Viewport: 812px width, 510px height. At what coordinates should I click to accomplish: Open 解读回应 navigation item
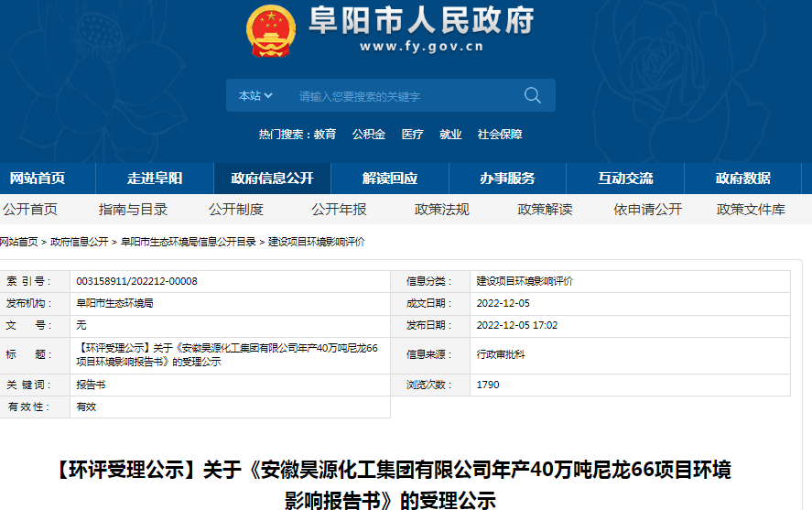pyautogui.click(x=390, y=179)
